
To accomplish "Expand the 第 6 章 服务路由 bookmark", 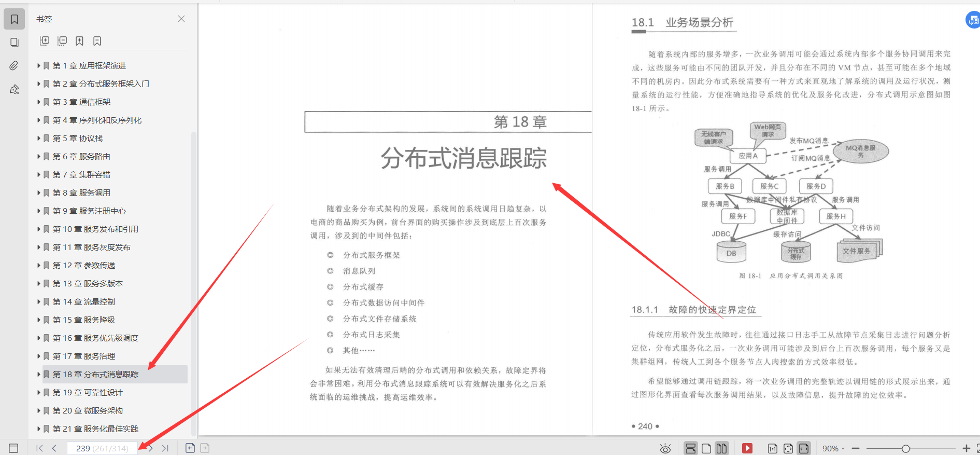I will (38, 157).
